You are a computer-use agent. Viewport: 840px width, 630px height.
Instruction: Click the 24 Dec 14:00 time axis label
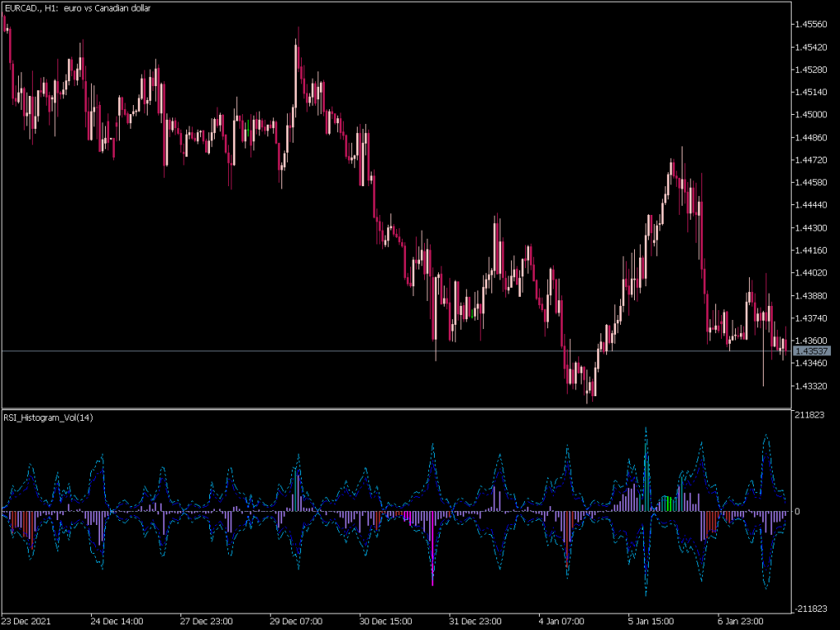pos(115,621)
